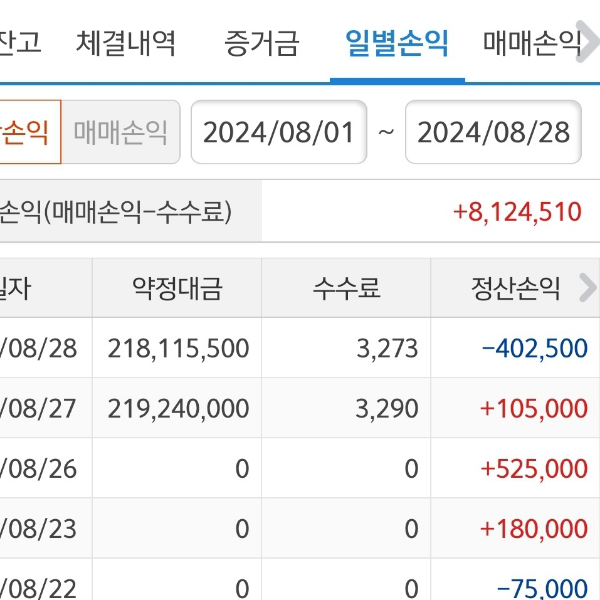
Task: Click the 수수료 column header
Action: coord(346,289)
